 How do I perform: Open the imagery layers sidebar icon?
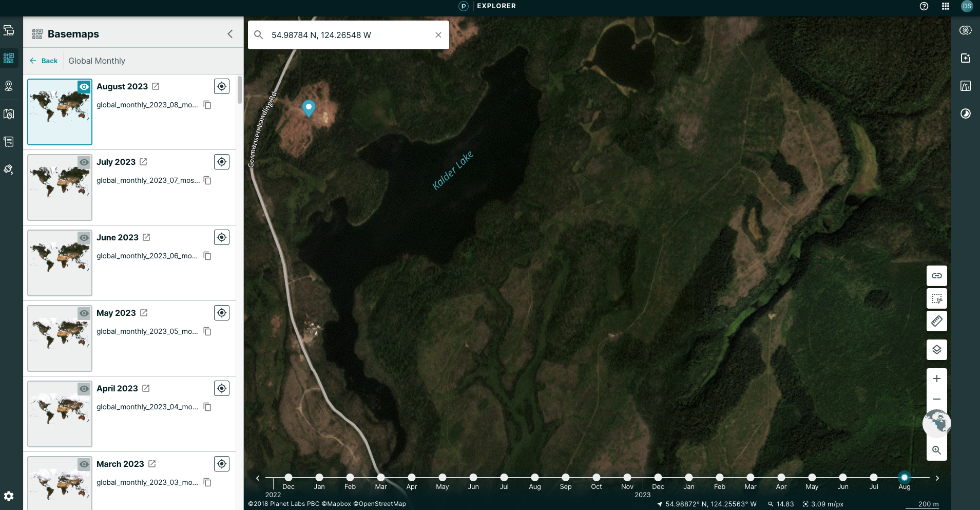pyautogui.click(x=9, y=30)
